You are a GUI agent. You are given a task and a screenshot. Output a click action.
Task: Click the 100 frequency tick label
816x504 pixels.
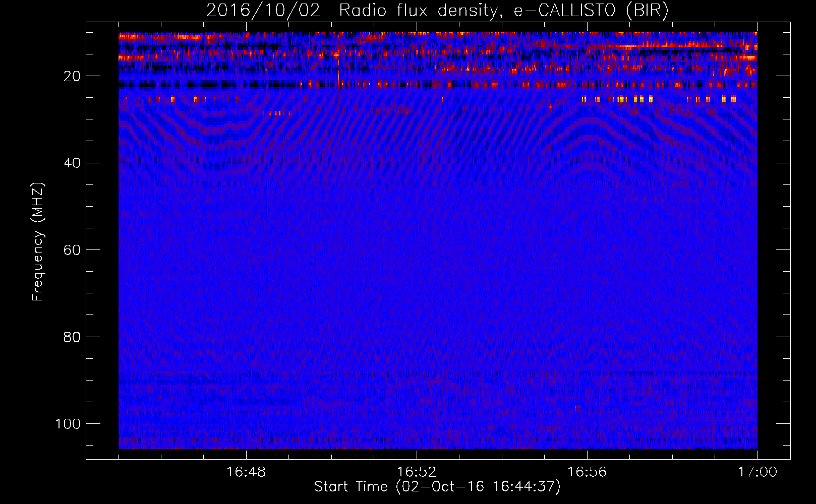(x=68, y=424)
